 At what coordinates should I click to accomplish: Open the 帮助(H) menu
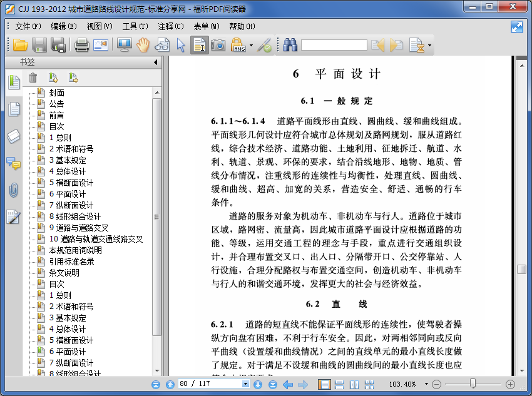pos(242,26)
